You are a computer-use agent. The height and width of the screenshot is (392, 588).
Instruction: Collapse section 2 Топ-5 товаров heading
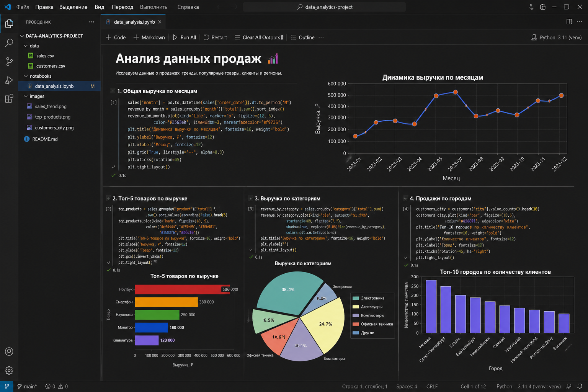click(108, 198)
